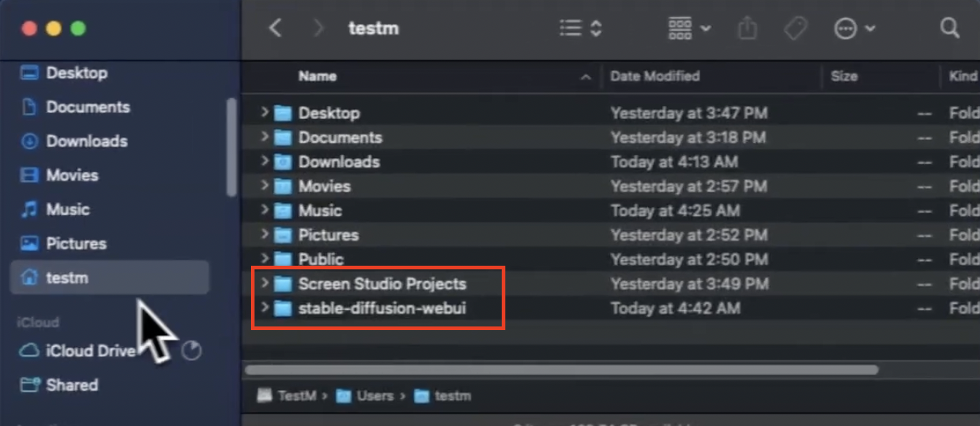Click the back navigation arrow
The width and height of the screenshot is (980, 426).
pos(276,28)
